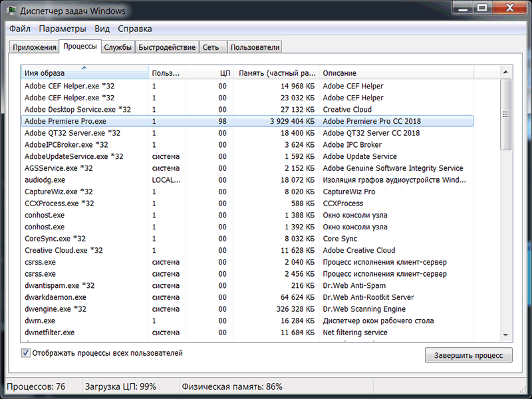Open the Параметры menu
The height and width of the screenshot is (399, 532).
(63, 29)
